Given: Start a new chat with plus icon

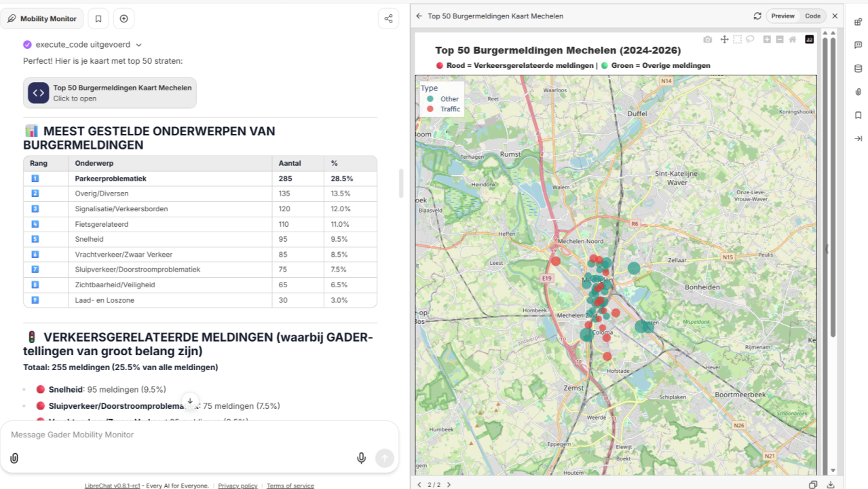Looking at the screenshot, I should [124, 19].
